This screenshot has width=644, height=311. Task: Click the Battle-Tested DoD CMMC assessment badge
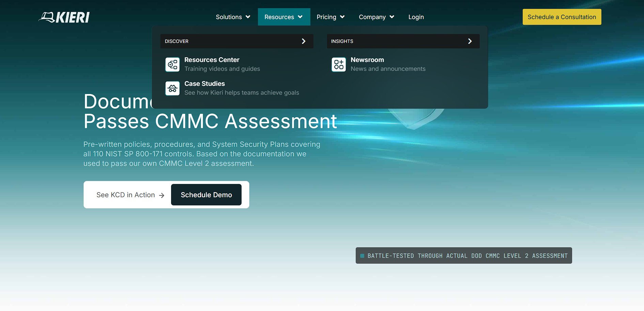[x=464, y=255]
